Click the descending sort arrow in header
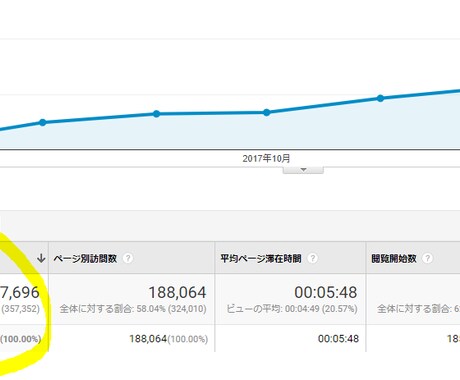Image resolution: width=460 pixels, height=380 pixels. point(41,258)
